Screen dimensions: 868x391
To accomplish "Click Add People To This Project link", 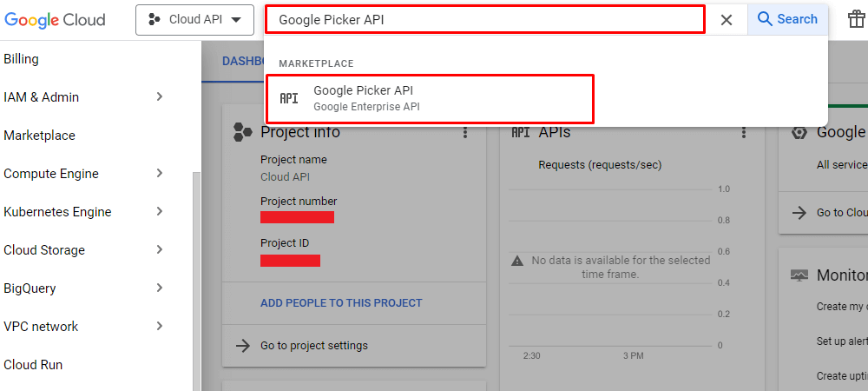I will click(341, 303).
